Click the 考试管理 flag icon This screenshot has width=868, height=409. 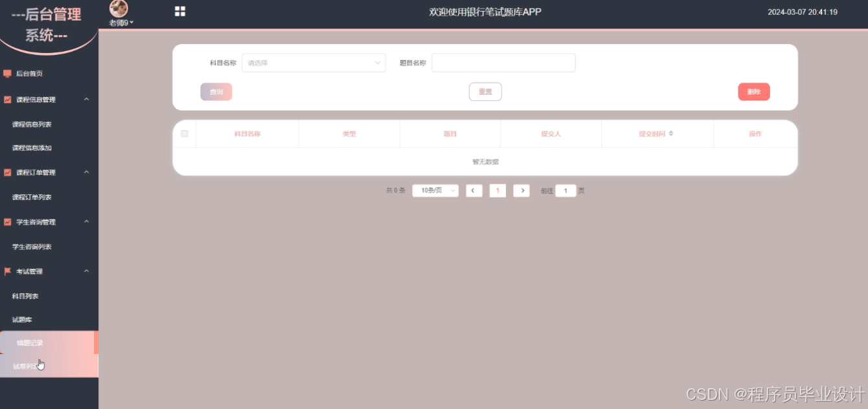click(x=7, y=271)
